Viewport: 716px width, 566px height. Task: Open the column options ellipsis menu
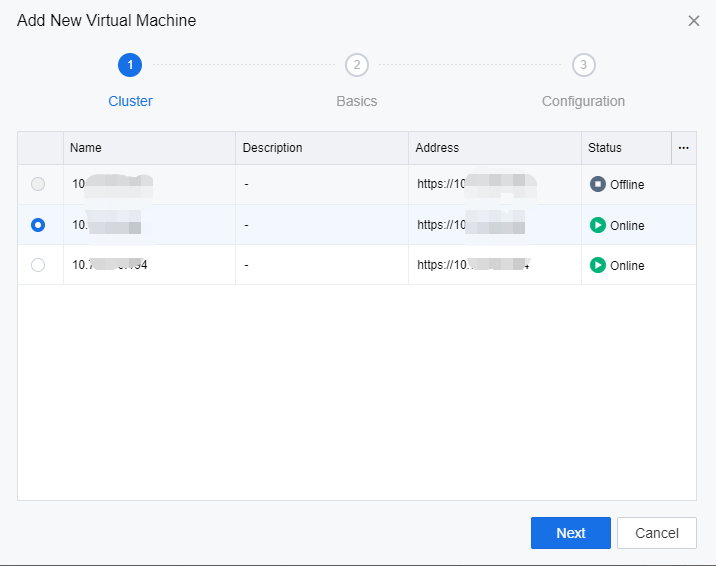click(684, 148)
